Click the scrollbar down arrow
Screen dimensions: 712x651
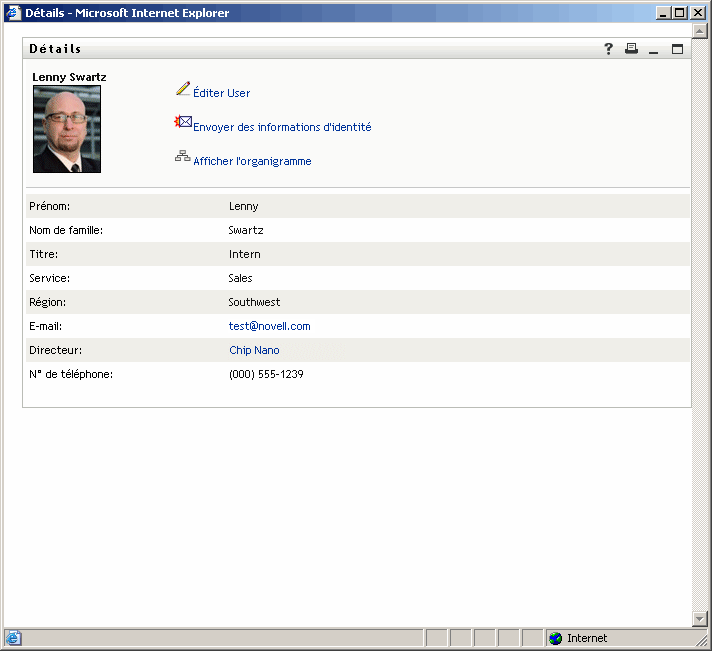pos(700,618)
